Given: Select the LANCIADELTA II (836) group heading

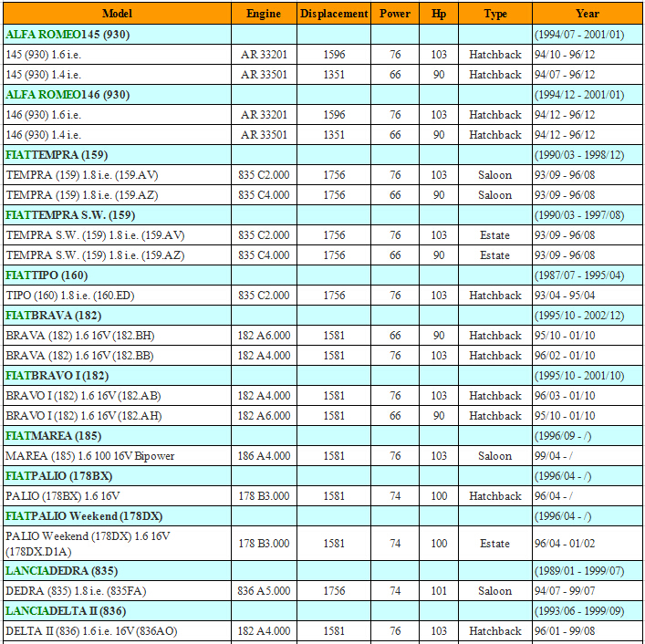Looking at the screenshot, I should click(x=66, y=610).
